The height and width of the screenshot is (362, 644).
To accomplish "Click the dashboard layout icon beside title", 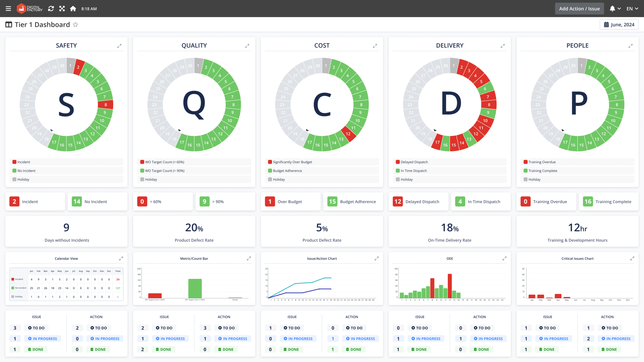I will click(9, 25).
